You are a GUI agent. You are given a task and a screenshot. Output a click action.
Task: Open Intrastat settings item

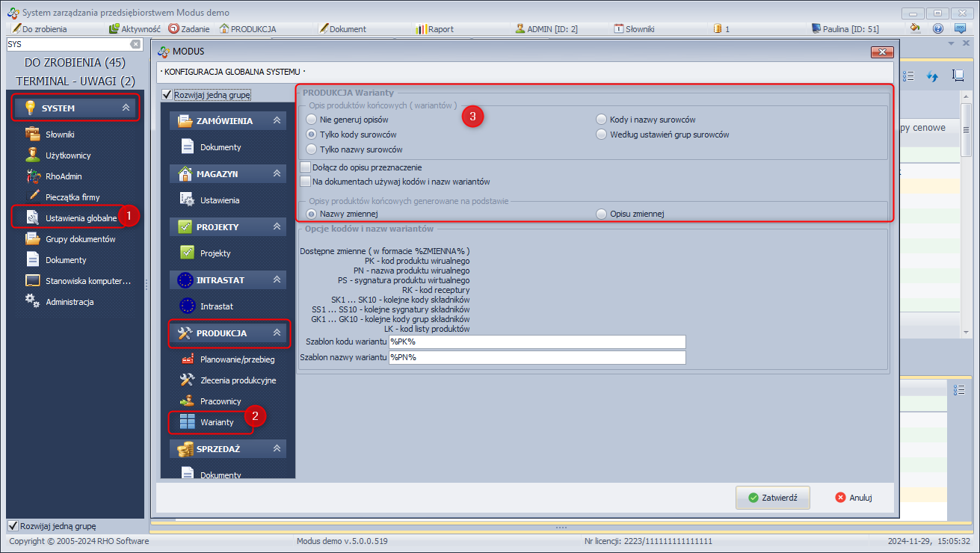click(x=216, y=306)
